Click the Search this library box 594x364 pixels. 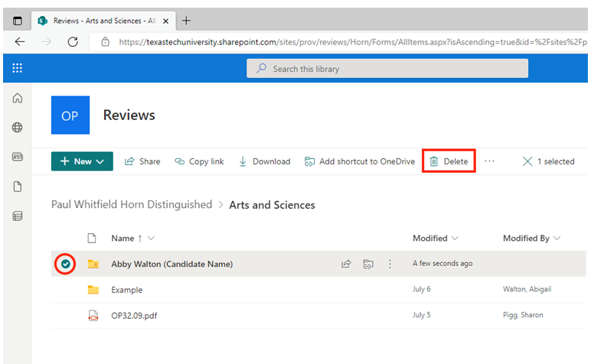387,69
